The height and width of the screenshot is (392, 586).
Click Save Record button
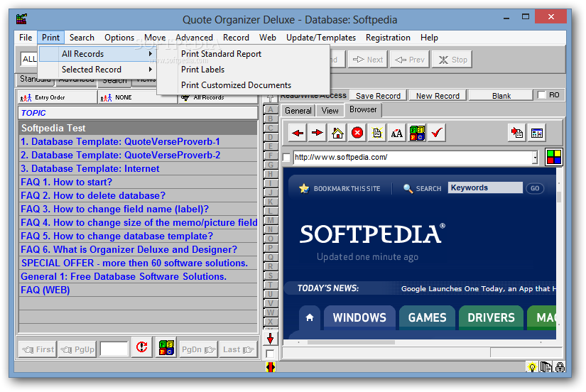(x=378, y=96)
